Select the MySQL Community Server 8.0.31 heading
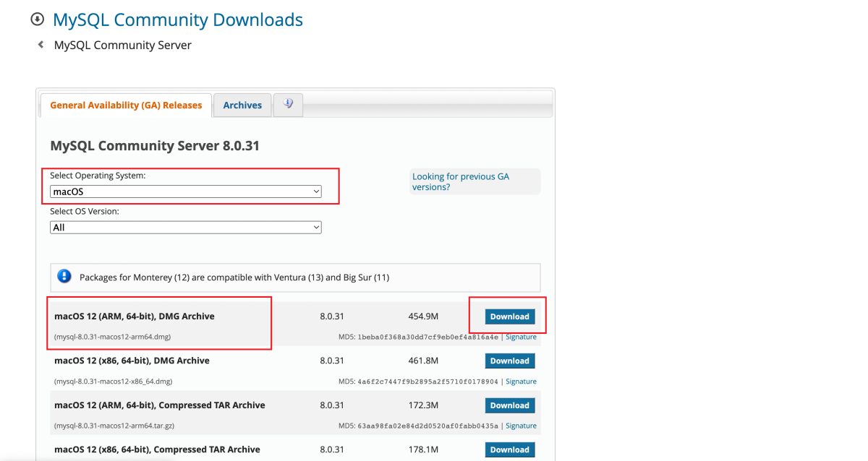The width and height of the screenshot is (868, 461). click(x=155, y=146)
